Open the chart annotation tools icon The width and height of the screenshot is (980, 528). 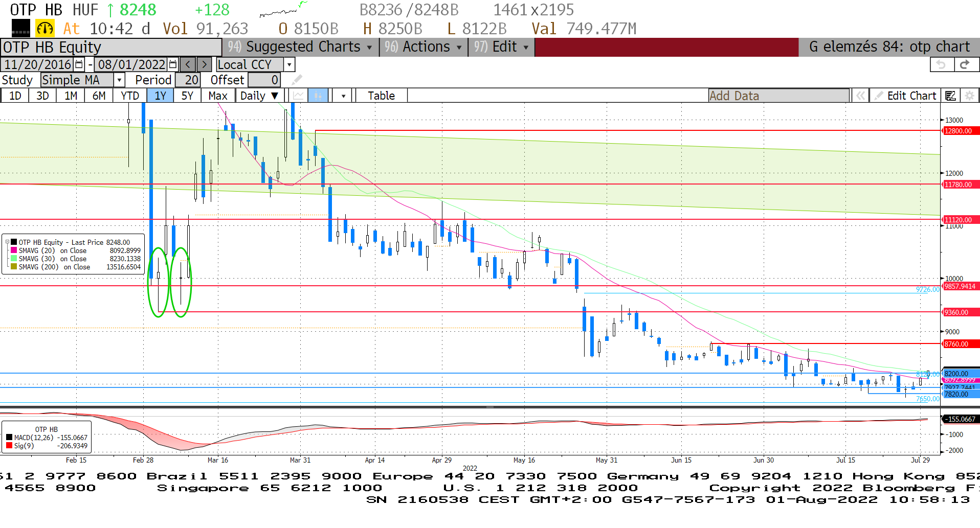point(950,96)
